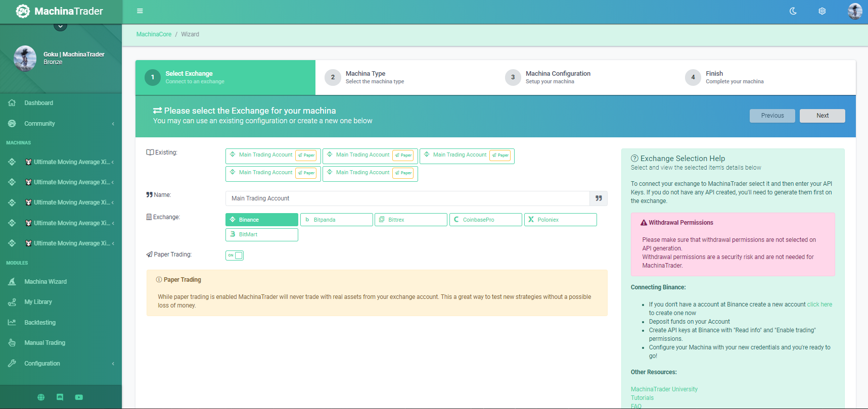Open the YouTube icon in sidebar footer
Image resolution: width=868 pixels, height=409 pixels.
point(79,397)
